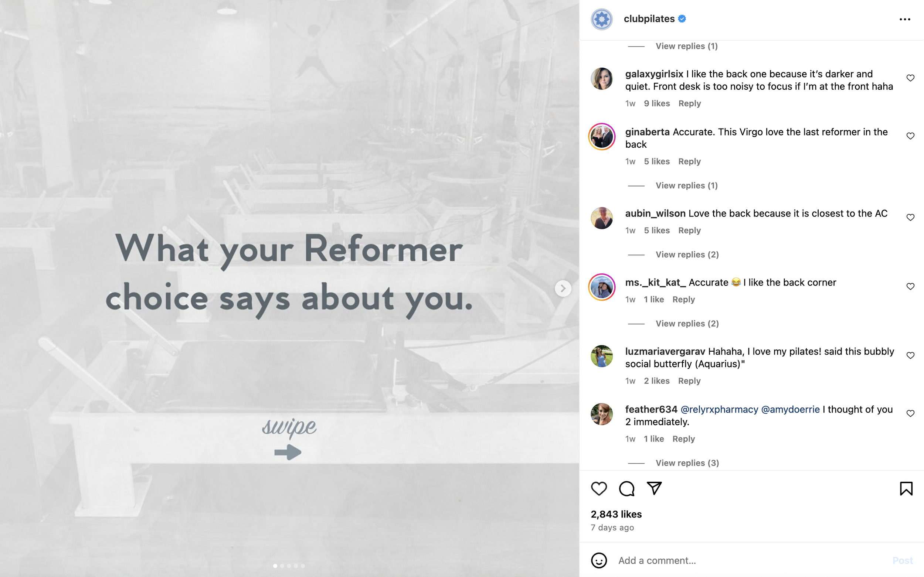924x577 pixels.
Task: Like aubin_wilson's comment
Action: pyautogui.click(x=910, y=217)
